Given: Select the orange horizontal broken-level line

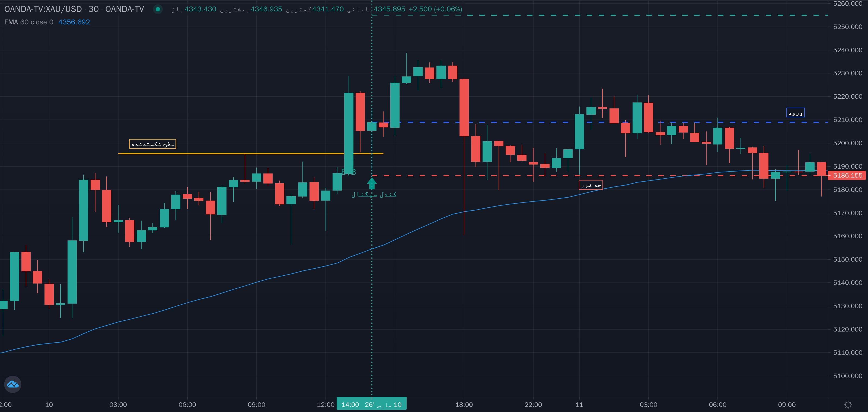Looking at the screenshot, I should (251, 153).
